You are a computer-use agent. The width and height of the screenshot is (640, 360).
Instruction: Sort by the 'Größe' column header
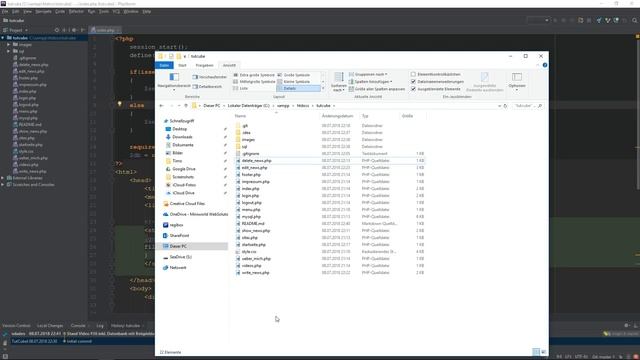tap(407, 116)
